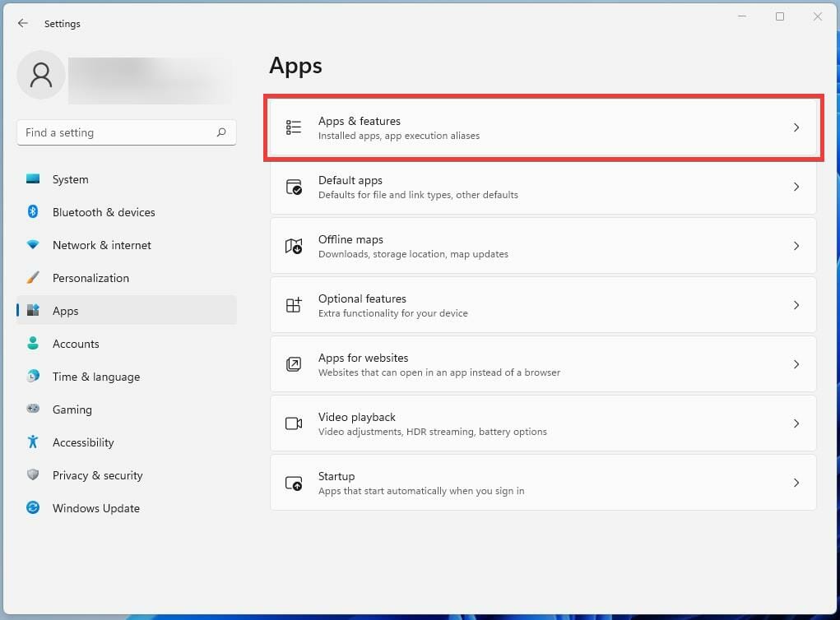Expand Apps & features chevron
The width and height of the screenshot is (840, 620).
click(796, 127)
